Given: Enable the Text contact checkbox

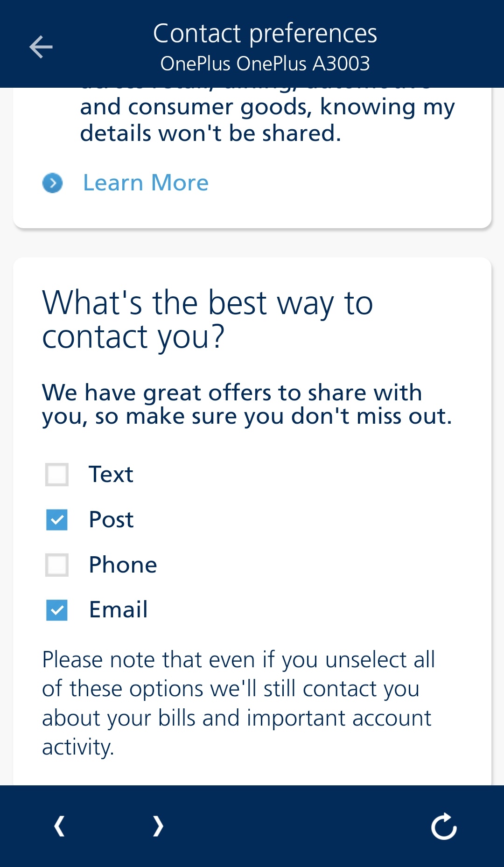Looking at the screenshot, I should [x=57, y=475].
